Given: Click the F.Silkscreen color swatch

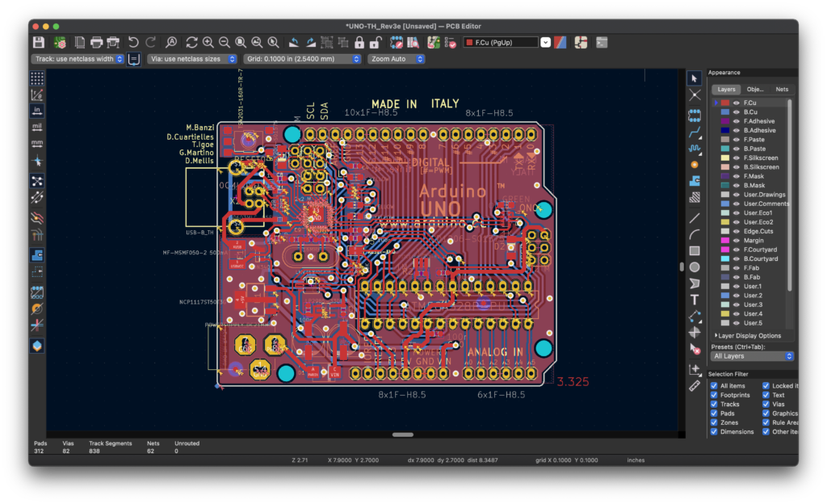Looking at the screenshot, I should pyautogui.click(x=725, y=157).
